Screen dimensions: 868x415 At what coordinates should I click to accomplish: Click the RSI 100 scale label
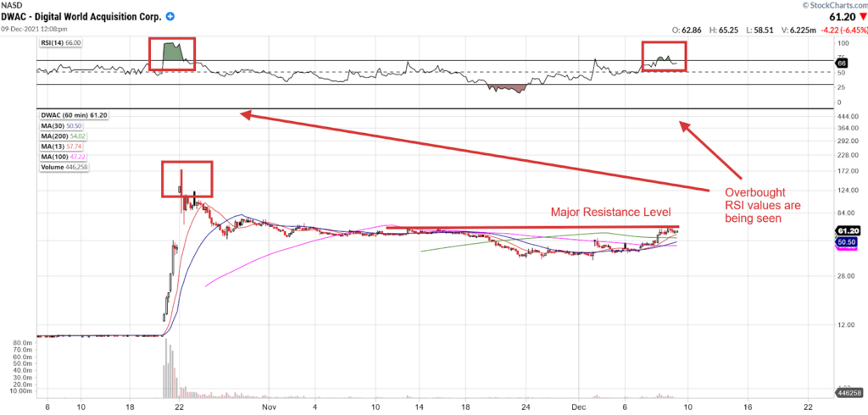pyautogui.click(x=844, y=43)
